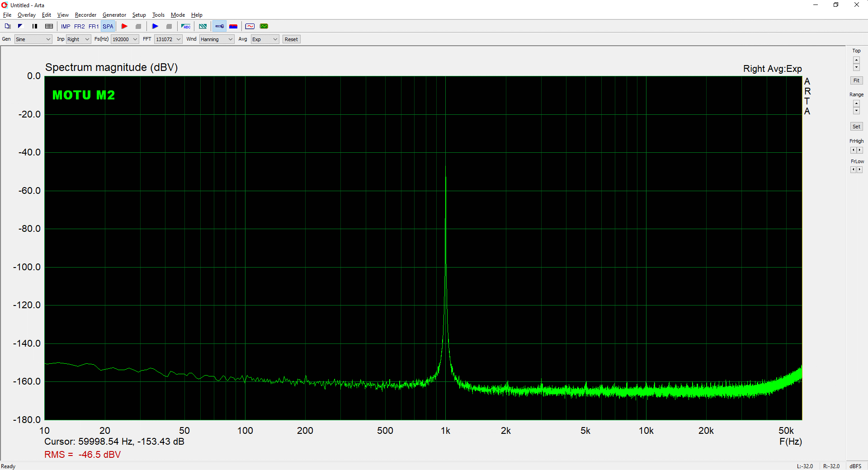868x470 pixels.
Task: Stop recording with first gray stop icon
Action: [x=138, y=26]
